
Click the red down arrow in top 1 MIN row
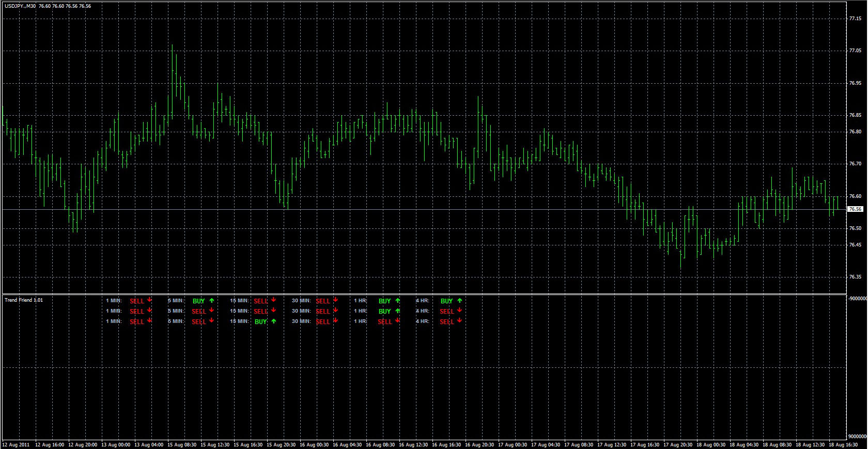pyautogui.click(x=149, y=300)
